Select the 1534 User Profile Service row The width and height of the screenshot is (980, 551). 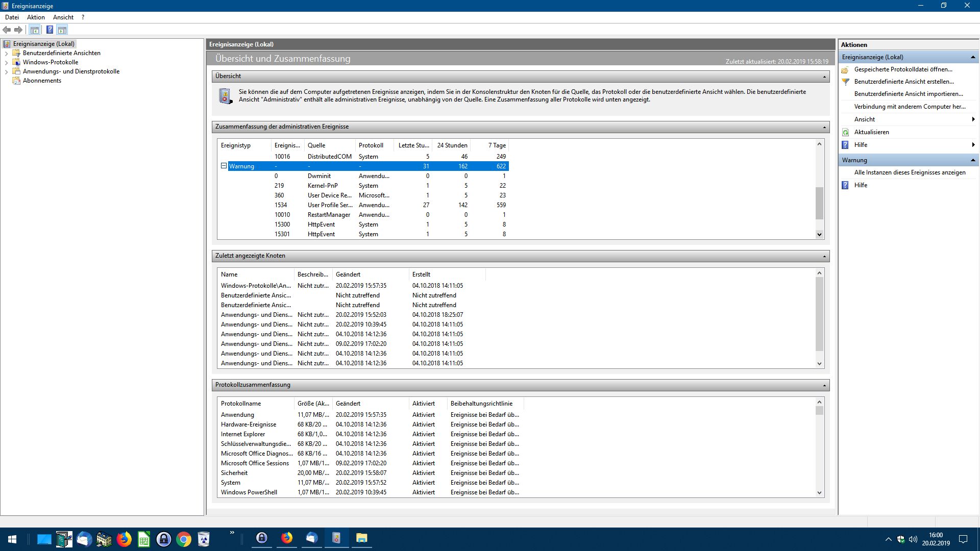pyautogui.click(x=363, y=205)
